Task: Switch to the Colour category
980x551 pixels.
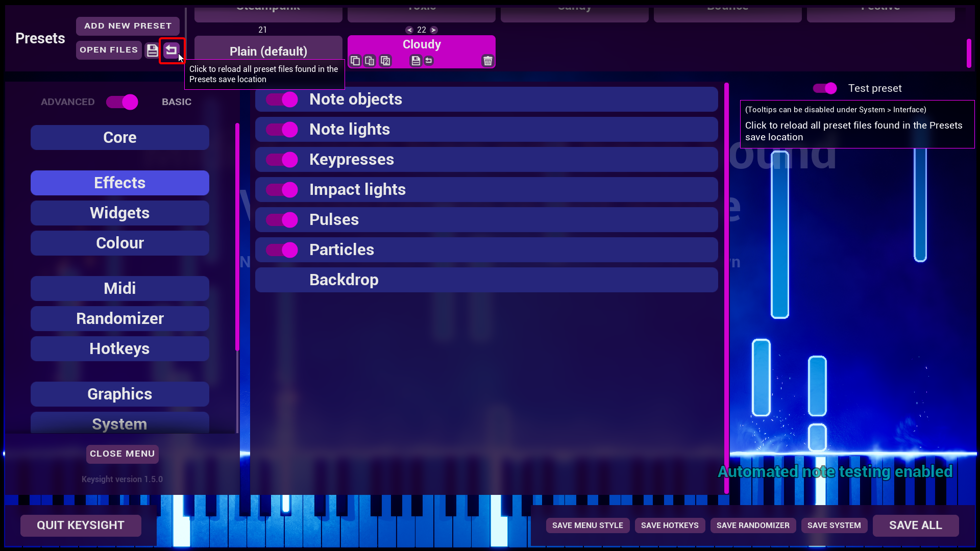Action: pyautogui.click(x=119, y=243)
